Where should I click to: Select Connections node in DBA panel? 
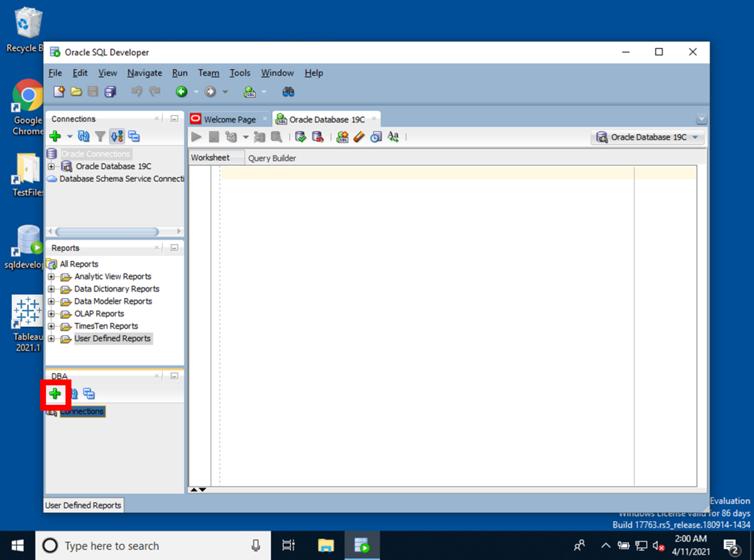[82, 412]
